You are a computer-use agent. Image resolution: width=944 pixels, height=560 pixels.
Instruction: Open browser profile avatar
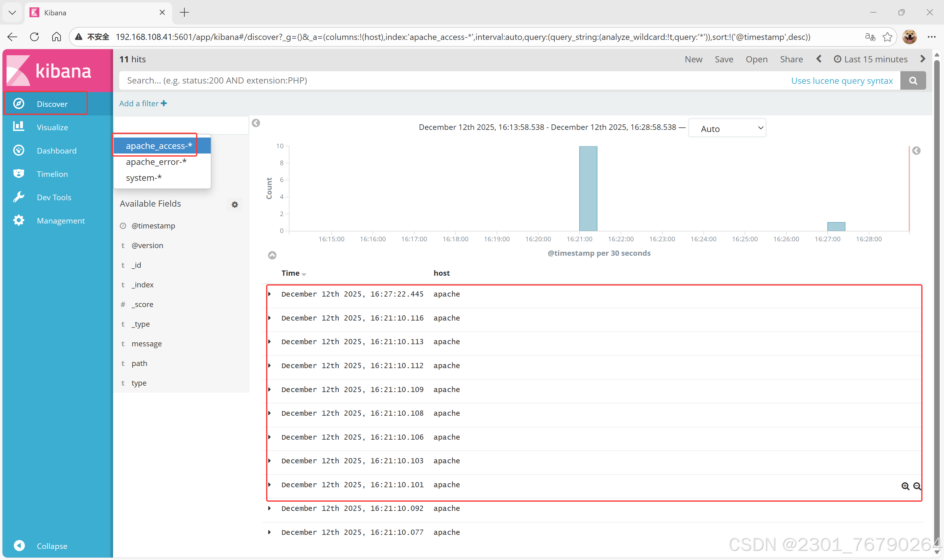point(909,37)
